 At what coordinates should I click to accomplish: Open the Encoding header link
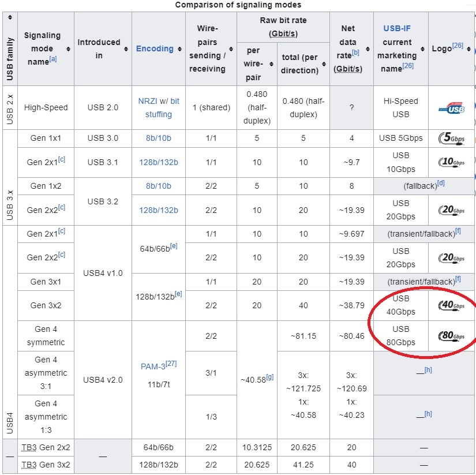tap(155, 48)
